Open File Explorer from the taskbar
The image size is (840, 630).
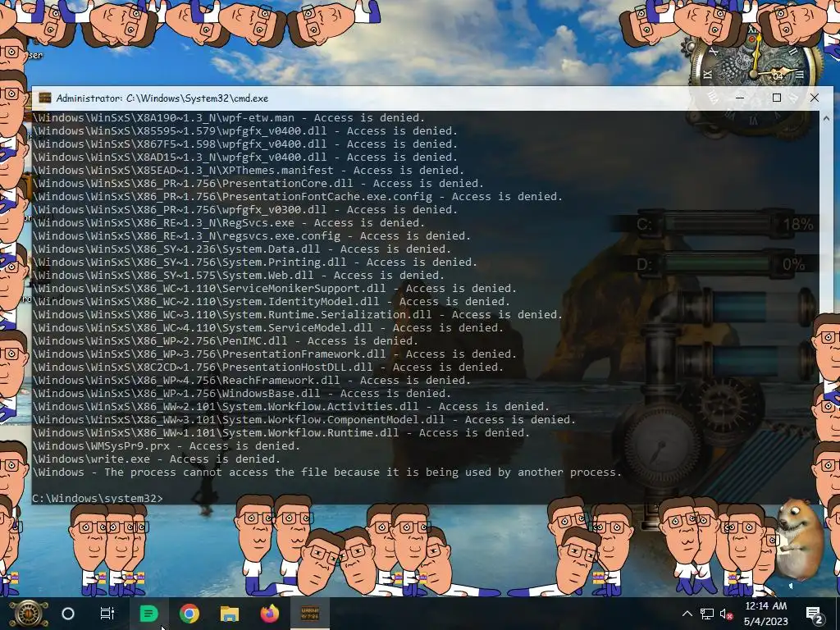(x=230, y=614)
